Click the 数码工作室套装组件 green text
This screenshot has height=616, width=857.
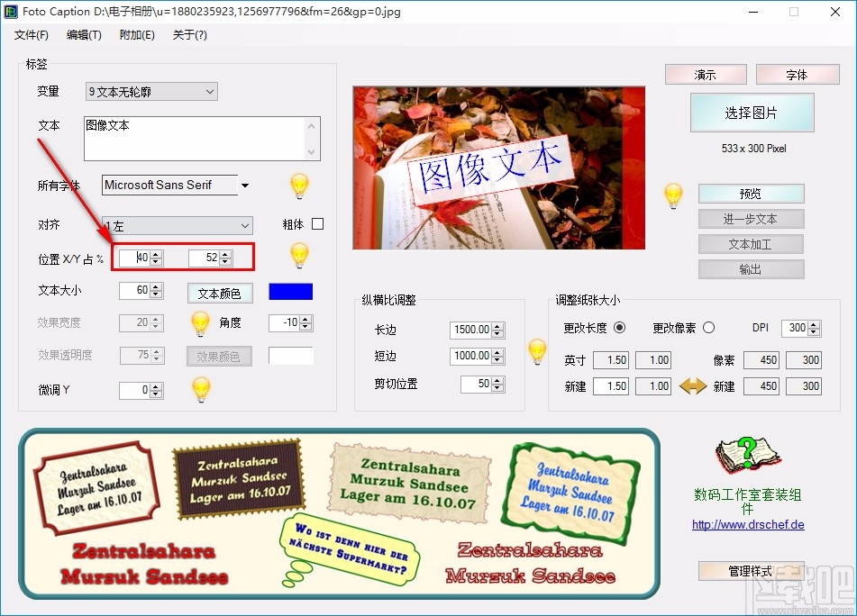(x=747, y=502)
